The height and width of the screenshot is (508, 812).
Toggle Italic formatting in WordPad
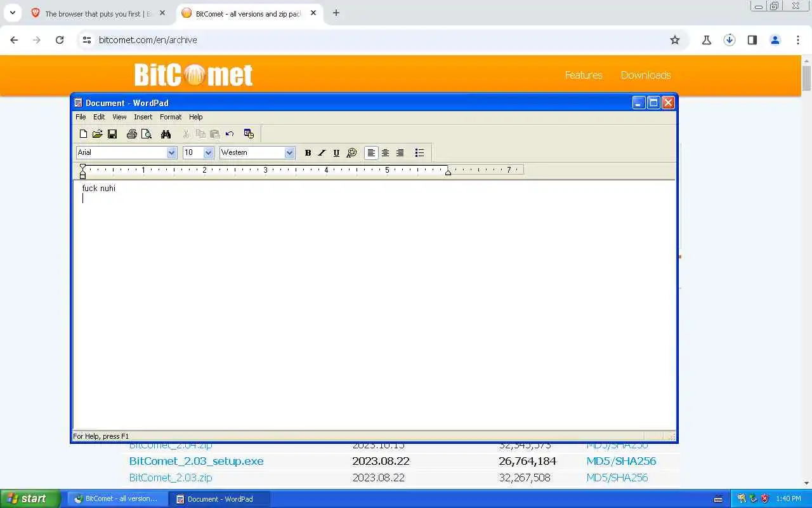pos(322,152)
